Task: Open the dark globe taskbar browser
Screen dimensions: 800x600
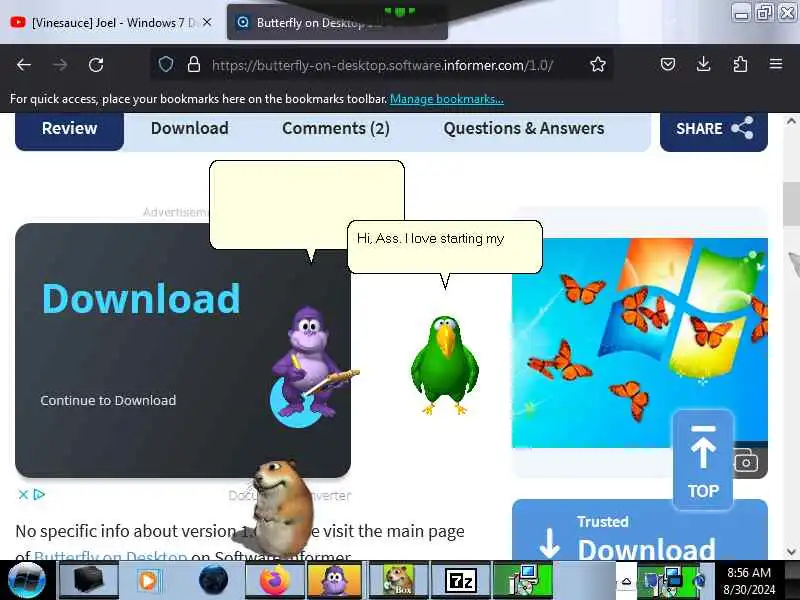Action: click(x=213, y=580)
